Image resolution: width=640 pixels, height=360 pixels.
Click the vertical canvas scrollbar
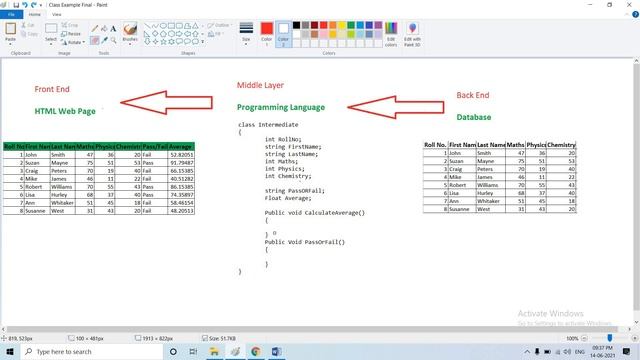click(636, 188)
